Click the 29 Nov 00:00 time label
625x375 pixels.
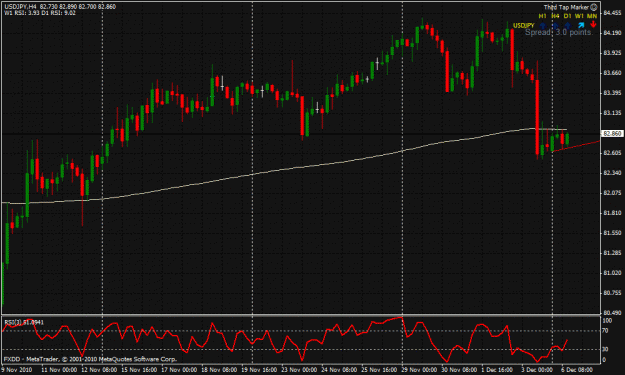[x=419, y=370]
